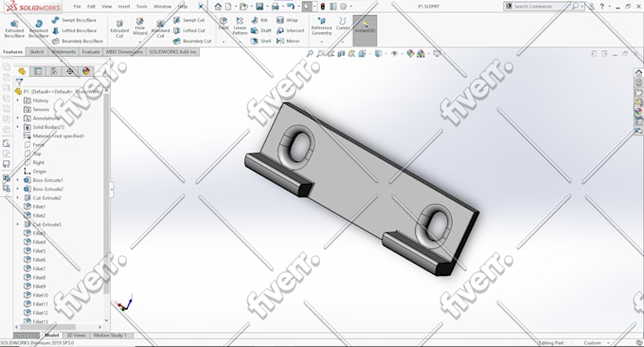Viewport: 644px width, 347px height.
Task: Select the Shell feature tool
Action: click(x=260, y=41)
